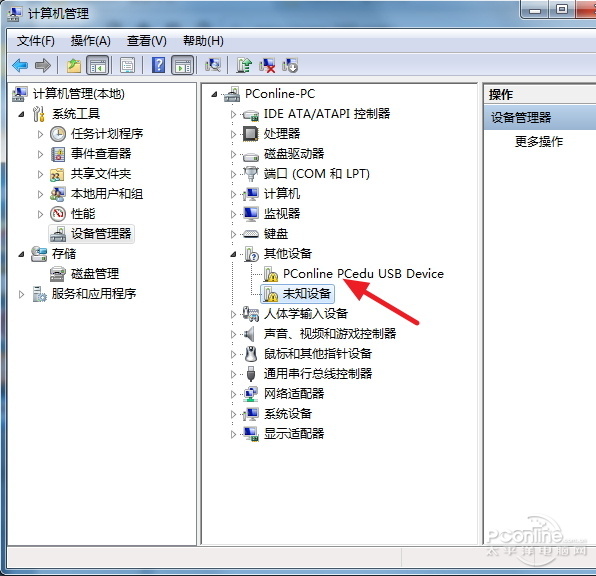
Task: Toggle Show/Hide Console Tree toolbar icon
Action: point(98,65)
